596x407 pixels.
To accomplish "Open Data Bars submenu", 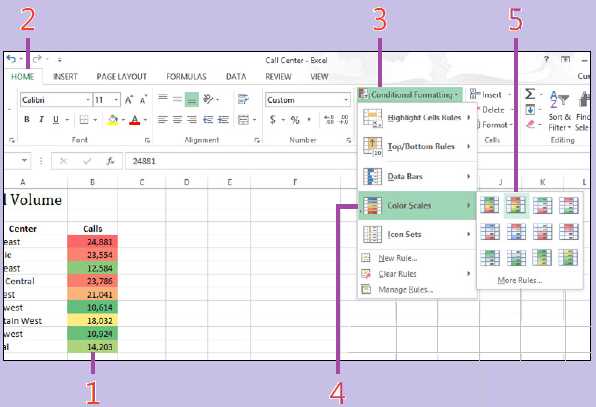I will tap(417, 176).
